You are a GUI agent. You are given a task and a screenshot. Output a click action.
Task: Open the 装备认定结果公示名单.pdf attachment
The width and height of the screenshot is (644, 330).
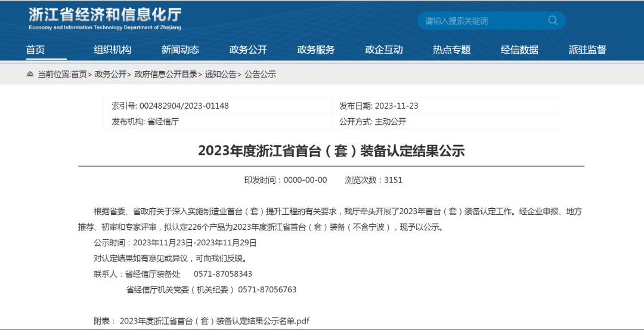(215, 321)
